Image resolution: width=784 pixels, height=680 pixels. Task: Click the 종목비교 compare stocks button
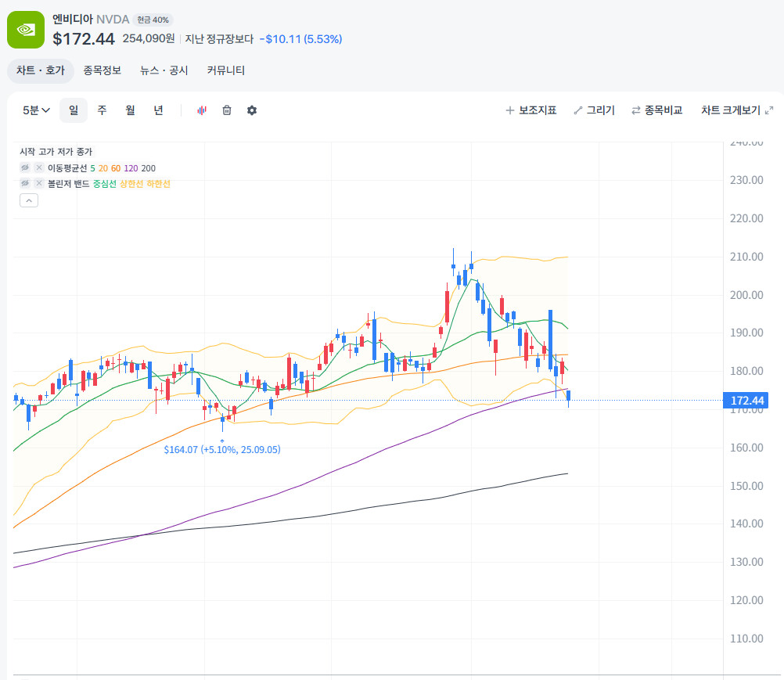tap(657, 110)
